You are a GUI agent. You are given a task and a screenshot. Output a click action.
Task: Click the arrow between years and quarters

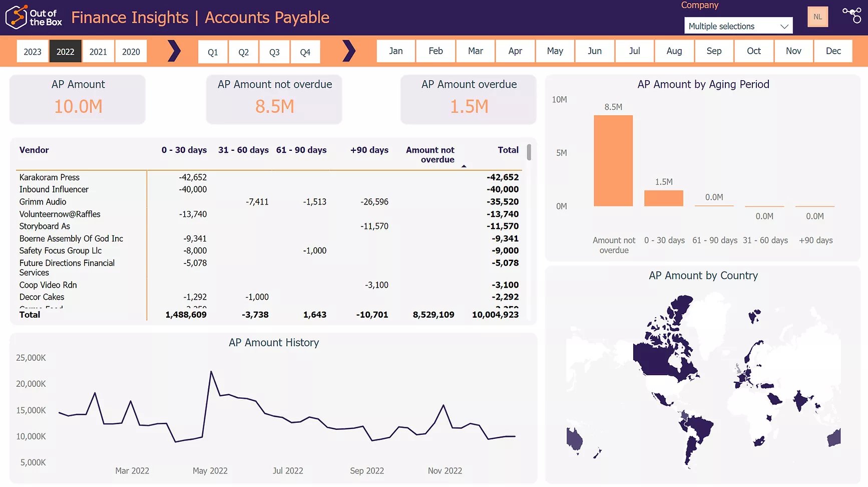(173, 51)
